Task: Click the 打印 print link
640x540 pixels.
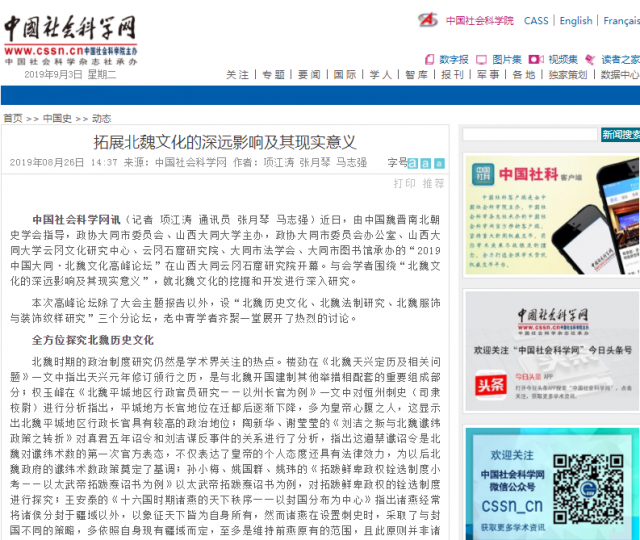Action: [x=404, y=183]
